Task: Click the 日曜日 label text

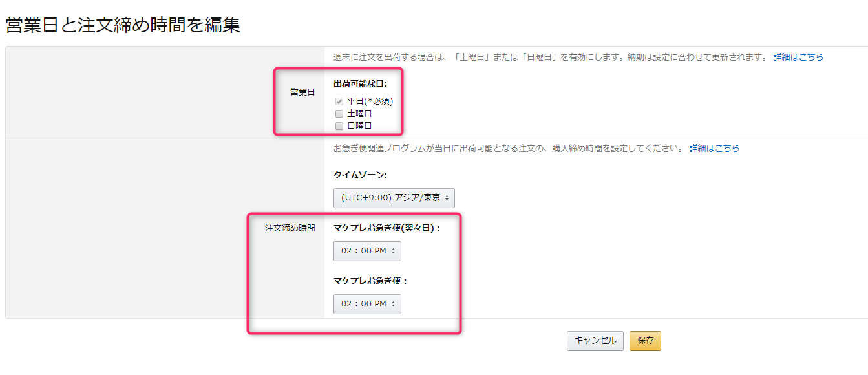Action: click(x=359, y=126)
